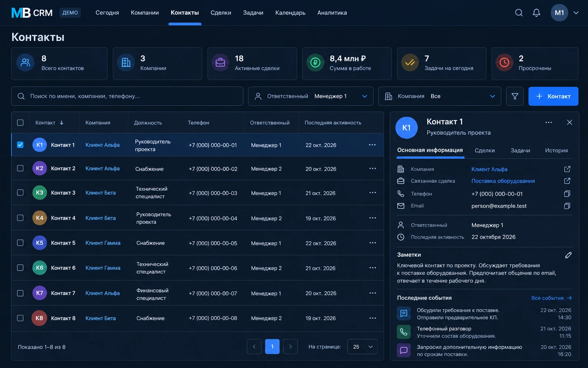
Task: Click the M1 user avatar
Action: 559,13
